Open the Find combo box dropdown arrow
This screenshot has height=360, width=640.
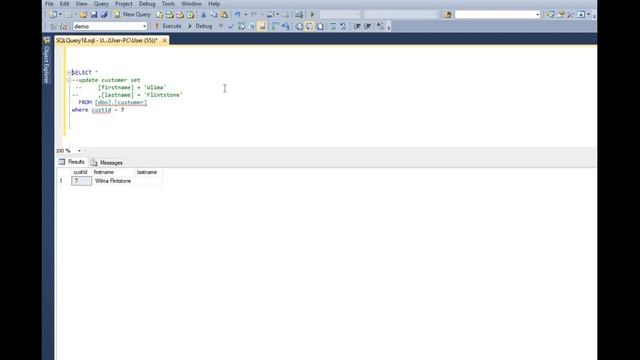click(538, 15)
